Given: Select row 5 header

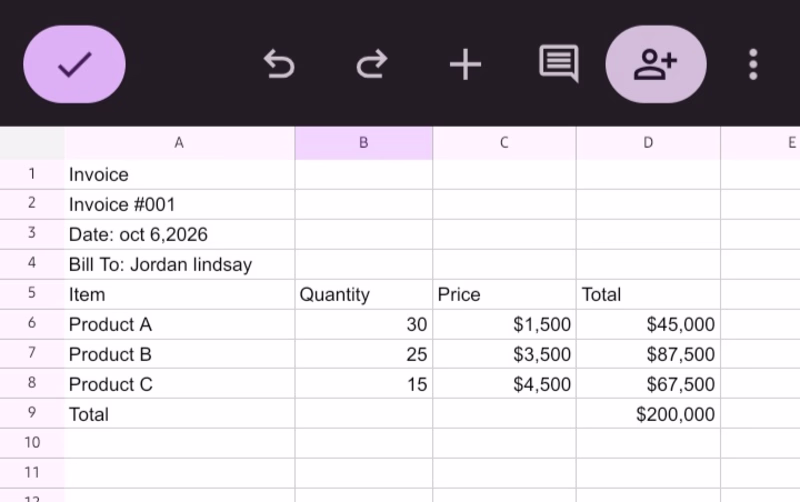Looking at the screenshot, I should coord(32,294).
